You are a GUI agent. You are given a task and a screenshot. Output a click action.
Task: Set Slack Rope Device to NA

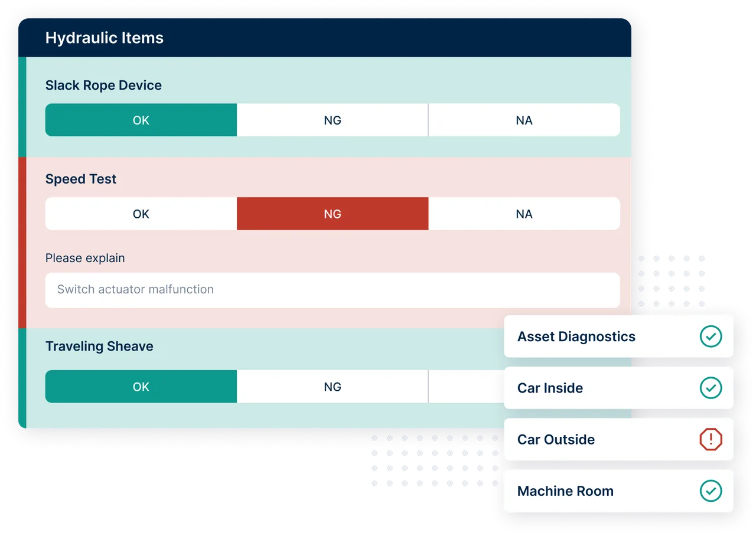[x=524, y=120]
